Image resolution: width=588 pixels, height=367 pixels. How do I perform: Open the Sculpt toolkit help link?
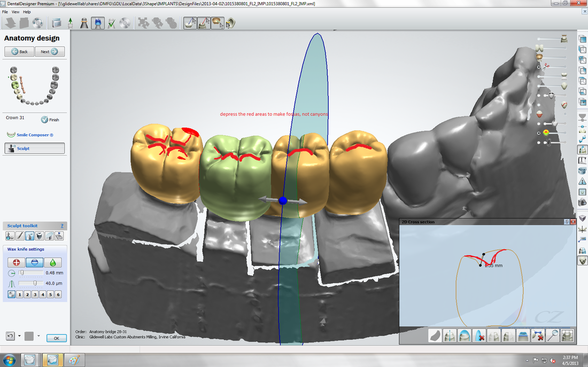pyautogui.click(x=62, y=226)
